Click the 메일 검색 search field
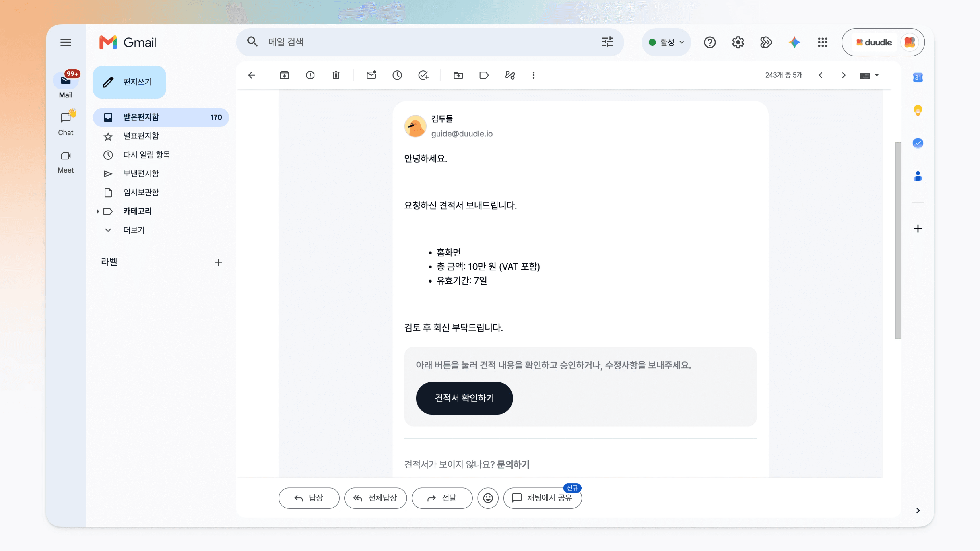Viewport: 980px width, 551px height. (430, 42)
